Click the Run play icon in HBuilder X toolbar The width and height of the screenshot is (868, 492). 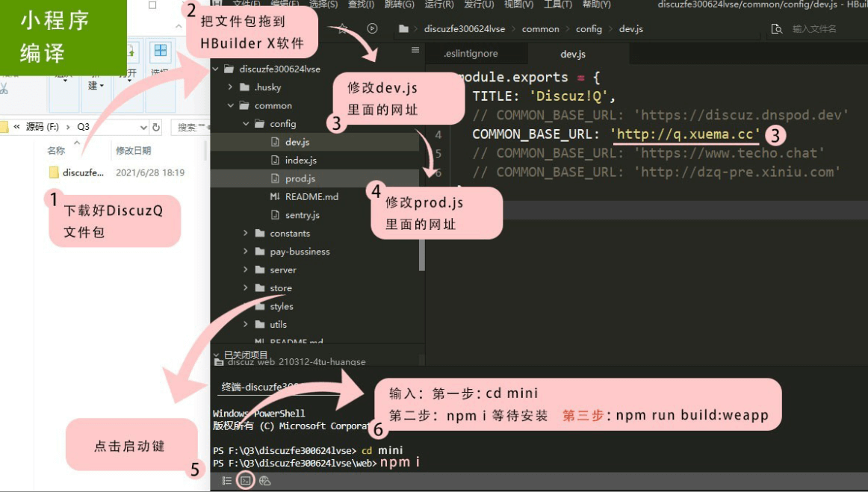point(372,28)
